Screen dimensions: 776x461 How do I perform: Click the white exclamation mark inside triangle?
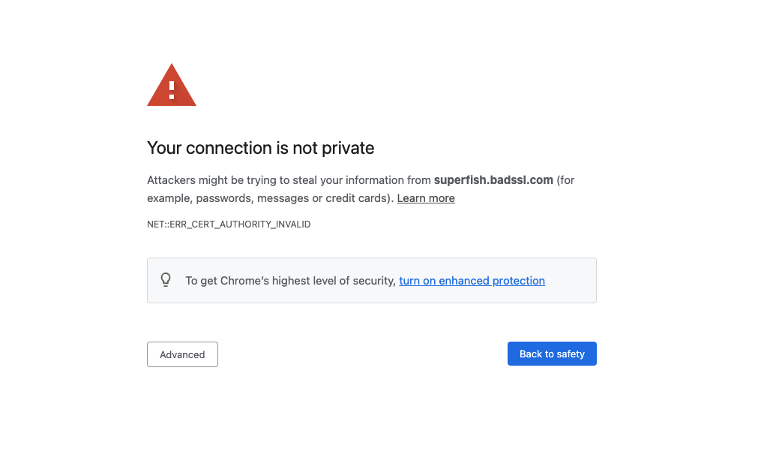[x=172, y=90]
